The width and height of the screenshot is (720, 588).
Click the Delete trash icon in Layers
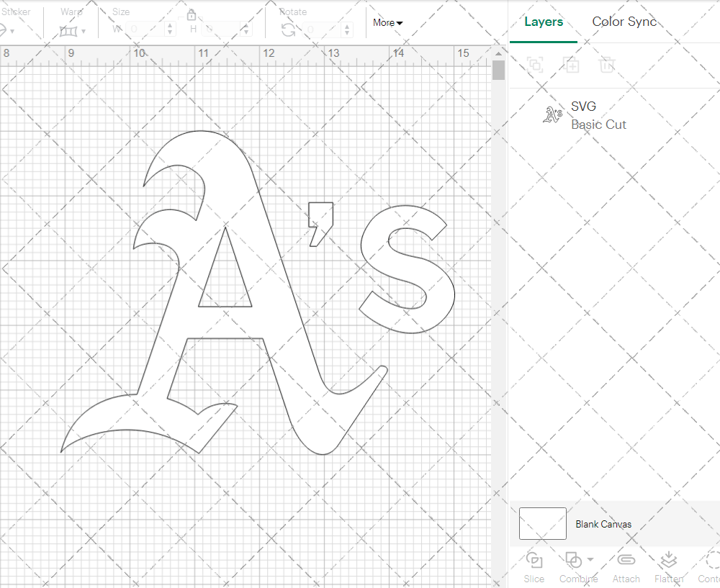607,65
